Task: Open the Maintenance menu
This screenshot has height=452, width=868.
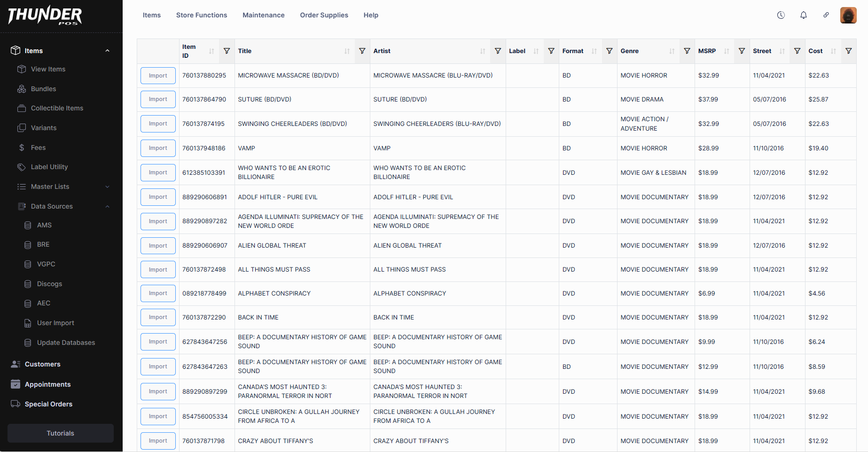Action: 263,15
